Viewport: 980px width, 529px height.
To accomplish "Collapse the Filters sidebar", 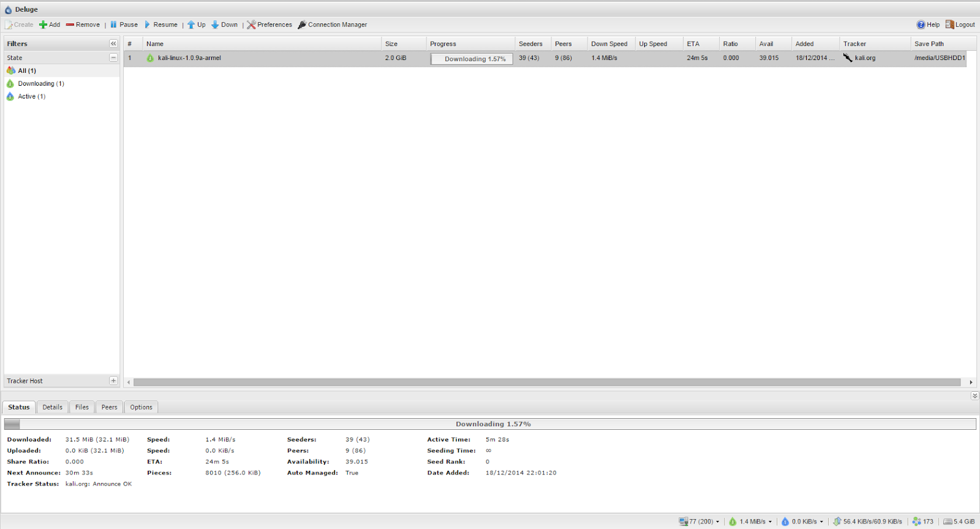I will [113, 43].
